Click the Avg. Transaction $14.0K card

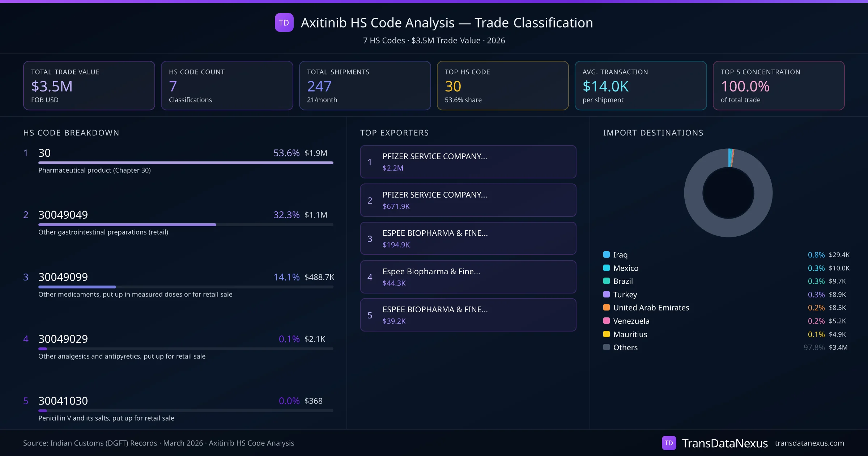pos(640,85)
